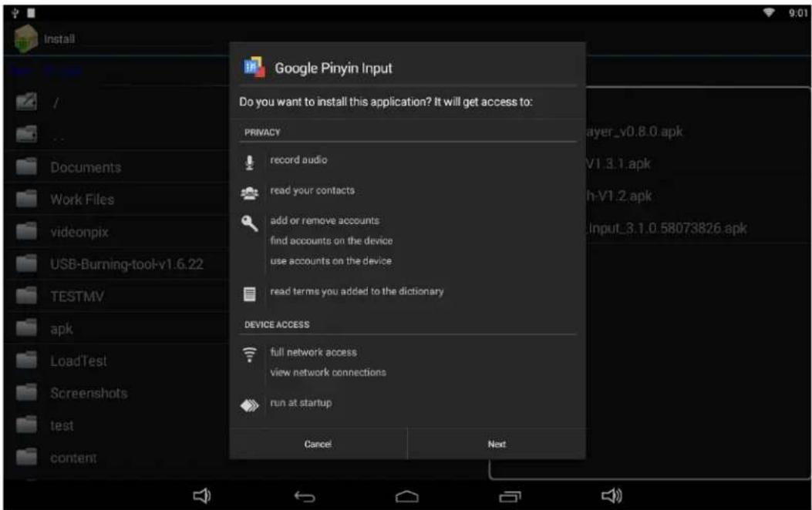This screenshot has height=510, width=812.
Task: Click Next to continue installation
Action: (x=497, y=444)
